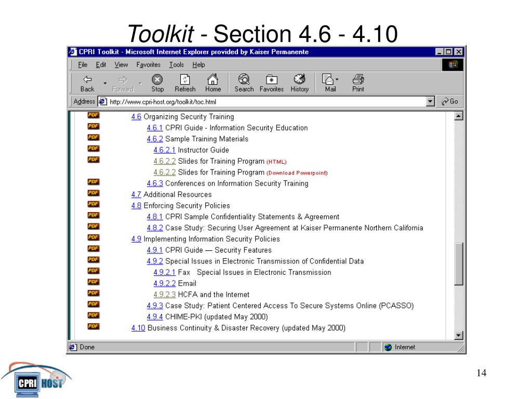Viewport: 532px width, 399px height.
Task: Open PDF for Sample Training Materials
Action: [94, 137]
